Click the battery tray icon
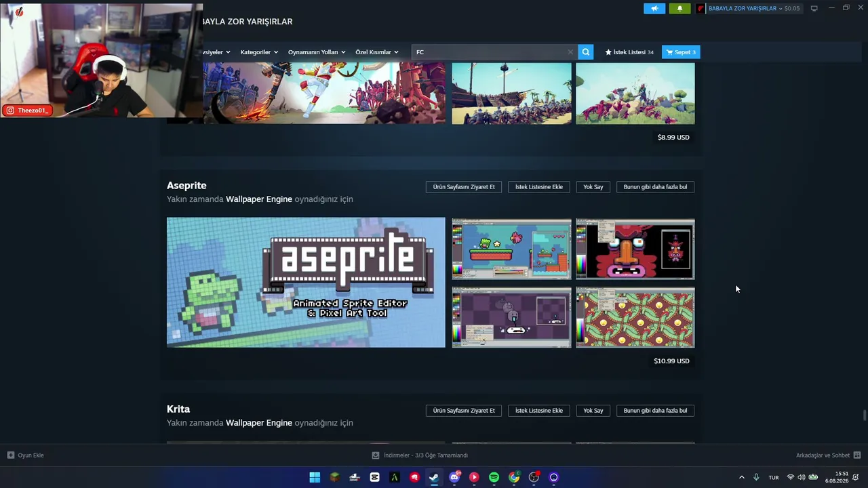868x488 pixels. click(x=813, y=477)
